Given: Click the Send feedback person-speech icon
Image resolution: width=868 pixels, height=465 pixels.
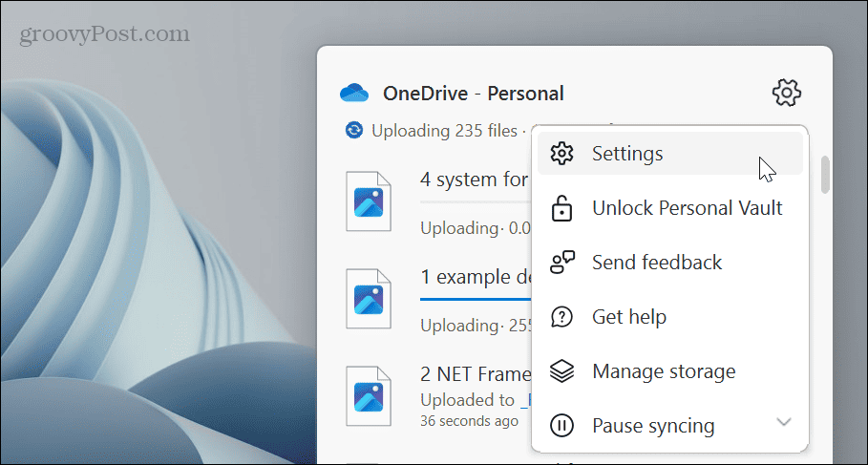Looking at the screenshot, I should click(x=563, y=263).
